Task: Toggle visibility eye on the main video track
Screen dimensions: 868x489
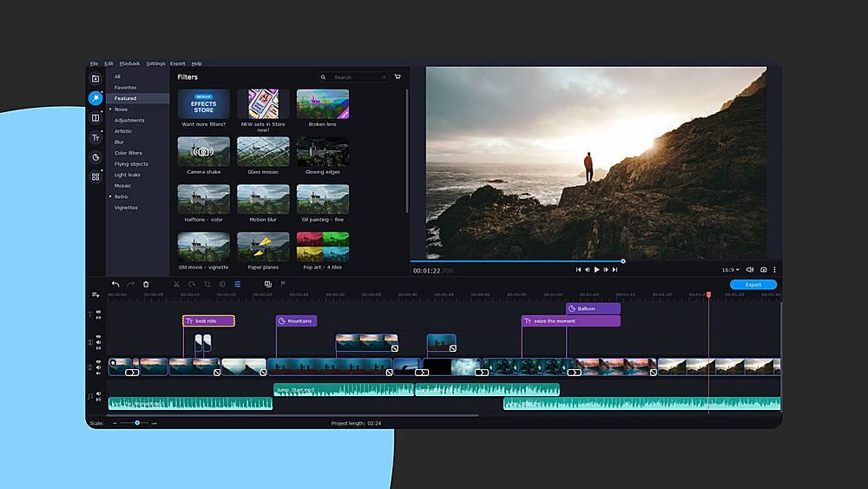Action: 98,361
